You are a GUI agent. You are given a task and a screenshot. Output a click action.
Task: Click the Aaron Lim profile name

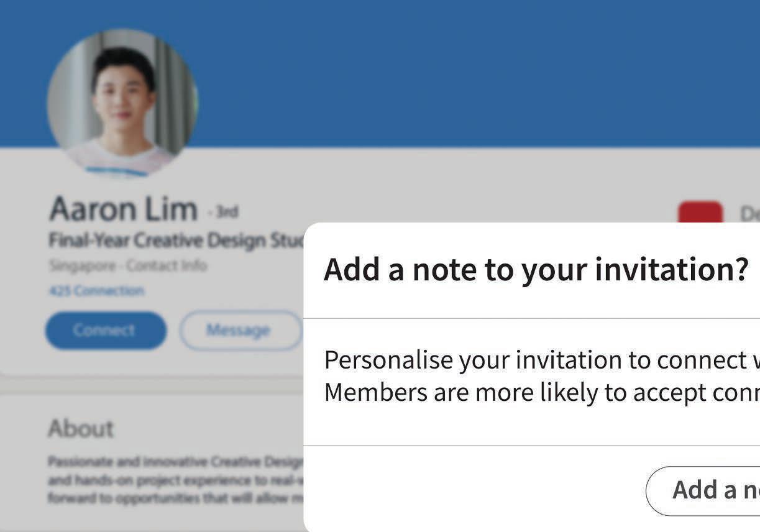123,209
